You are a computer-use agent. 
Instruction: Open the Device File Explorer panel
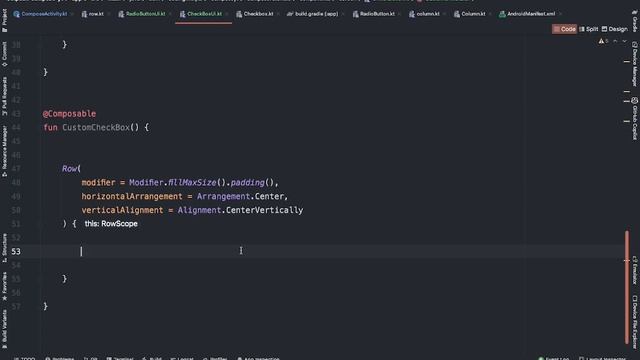635,322
